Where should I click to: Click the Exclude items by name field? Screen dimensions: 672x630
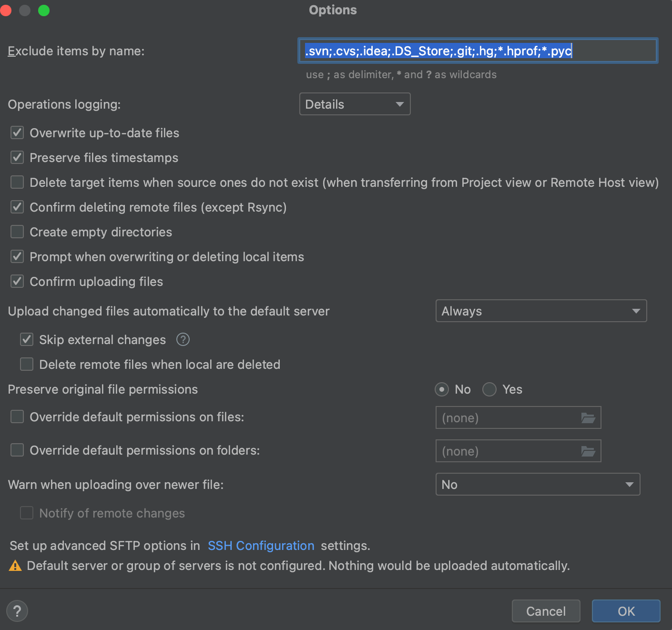click(478, 51)
